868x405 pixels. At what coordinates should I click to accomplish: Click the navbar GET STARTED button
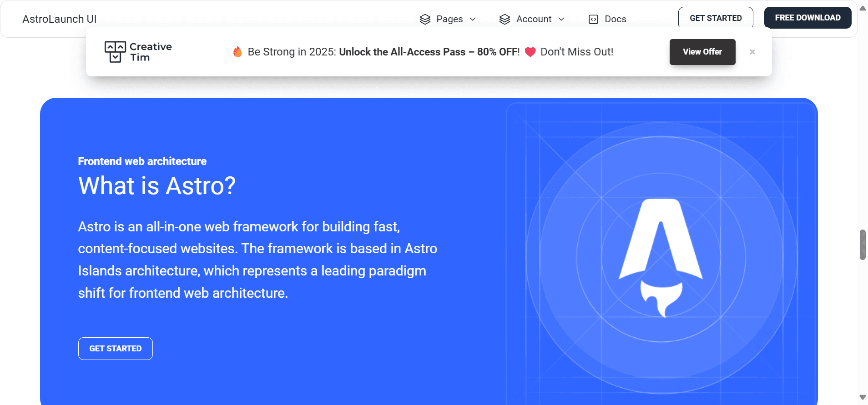[x=716, y=18]
